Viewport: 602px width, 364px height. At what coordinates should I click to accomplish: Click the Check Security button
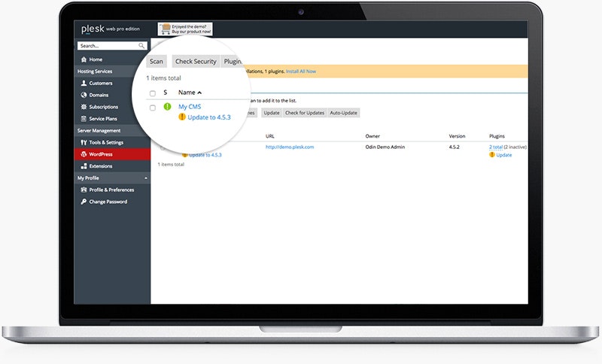click(x=196, y=62)
